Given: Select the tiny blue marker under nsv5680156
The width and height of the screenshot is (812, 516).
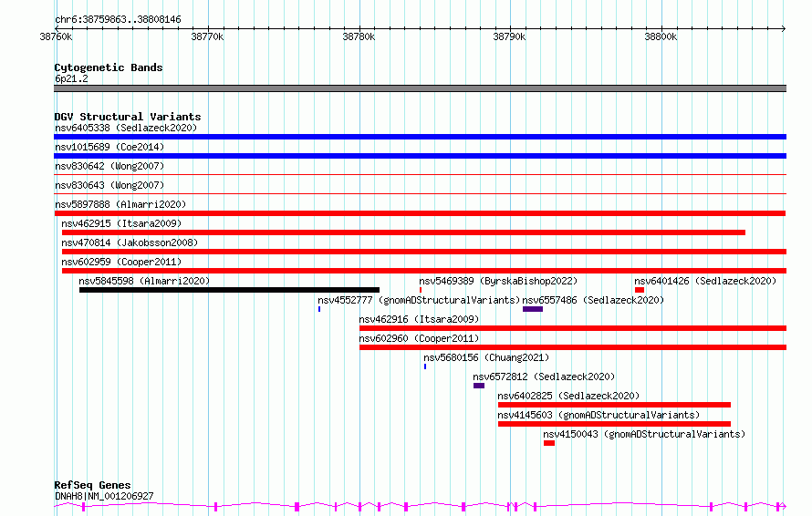Looking at the screenshot, I should 425,367.
